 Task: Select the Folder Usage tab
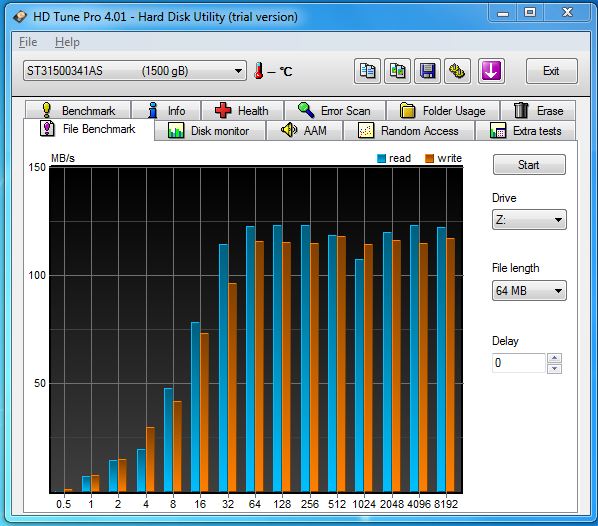pos(443,111)
